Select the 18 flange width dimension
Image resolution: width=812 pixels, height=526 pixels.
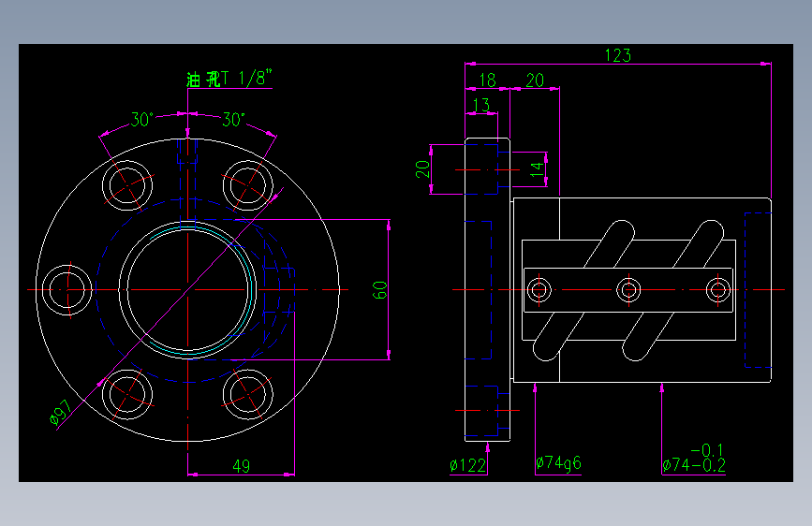click(x=487, y=80)
